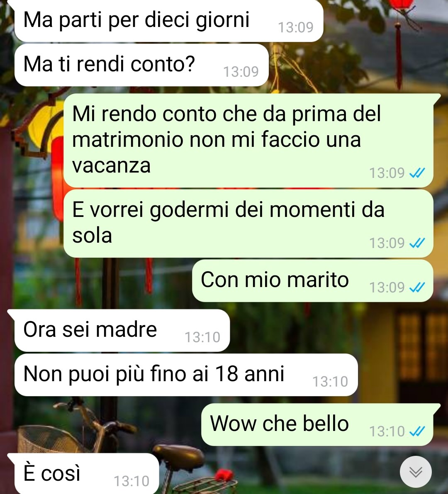Select 'Non puoi più fino ai 18 anni' message
Image resolution: width=448 pixels, height=494 pixels.
coord(186,375)
